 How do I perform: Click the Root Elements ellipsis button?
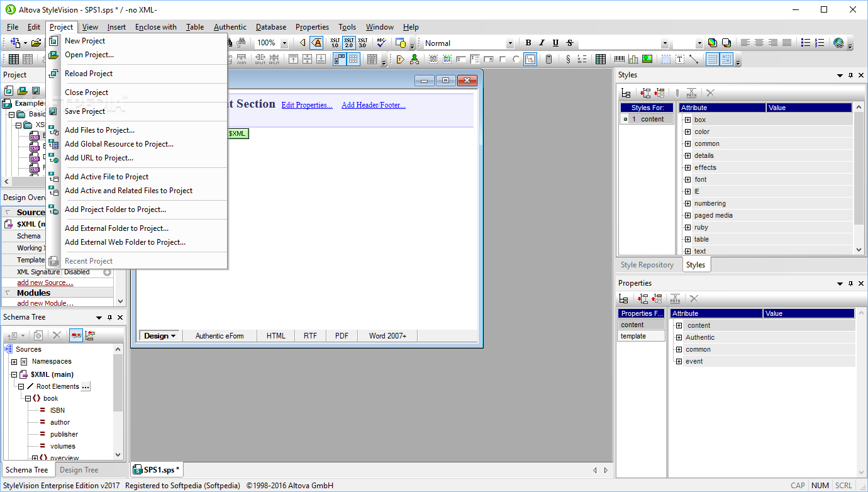(86, 386)
